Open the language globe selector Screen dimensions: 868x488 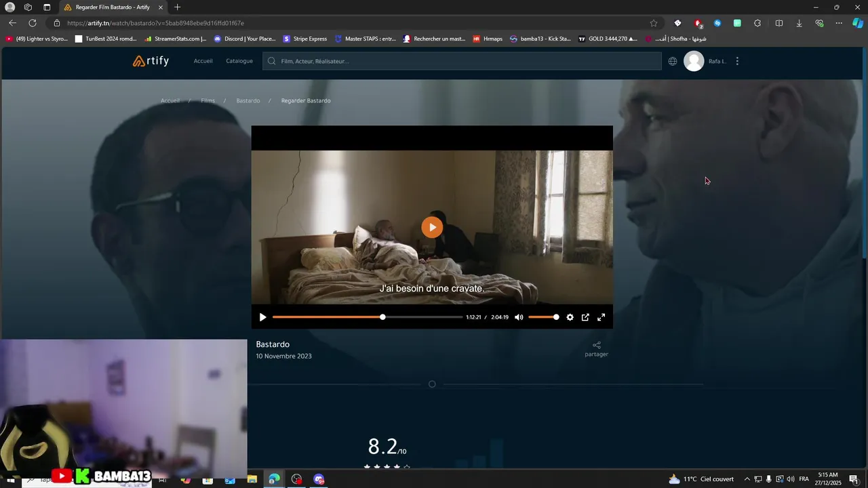[673, 61]
